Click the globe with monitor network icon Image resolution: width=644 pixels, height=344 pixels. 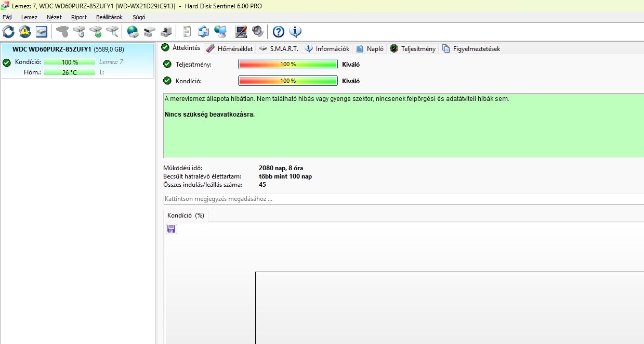(220, 32)
